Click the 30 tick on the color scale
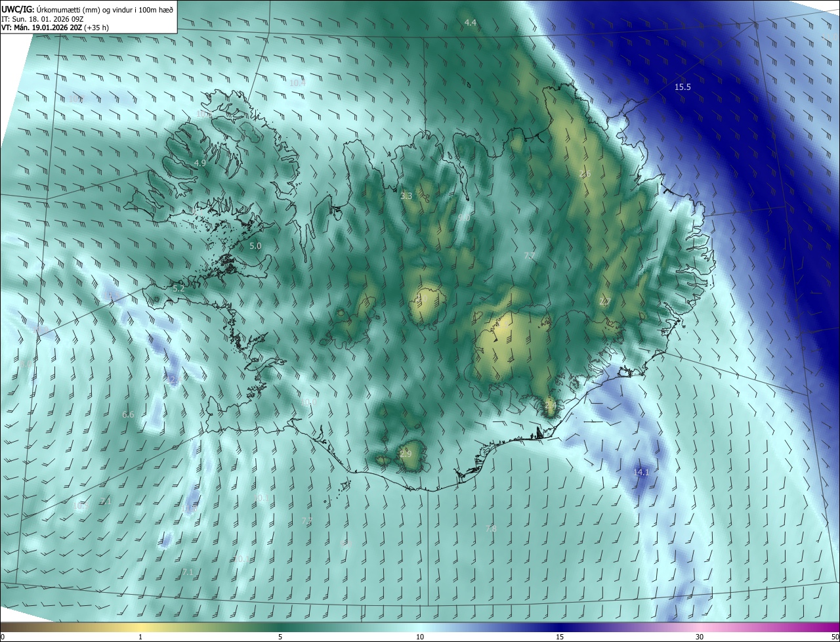840x642 pixels. point(700,637)
